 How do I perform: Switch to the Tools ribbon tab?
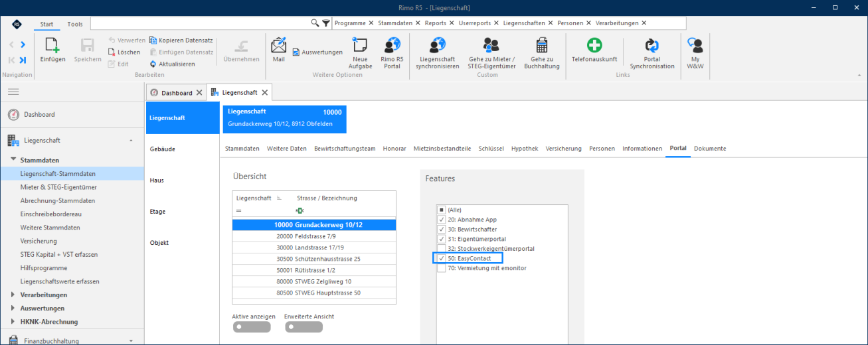pos(75,24)
